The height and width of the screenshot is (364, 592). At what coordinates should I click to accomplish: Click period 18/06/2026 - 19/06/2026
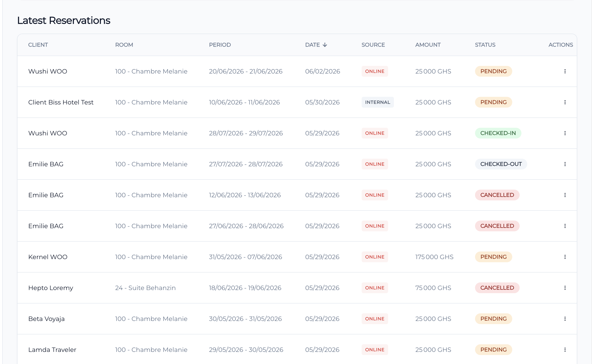tap(245, 288)
